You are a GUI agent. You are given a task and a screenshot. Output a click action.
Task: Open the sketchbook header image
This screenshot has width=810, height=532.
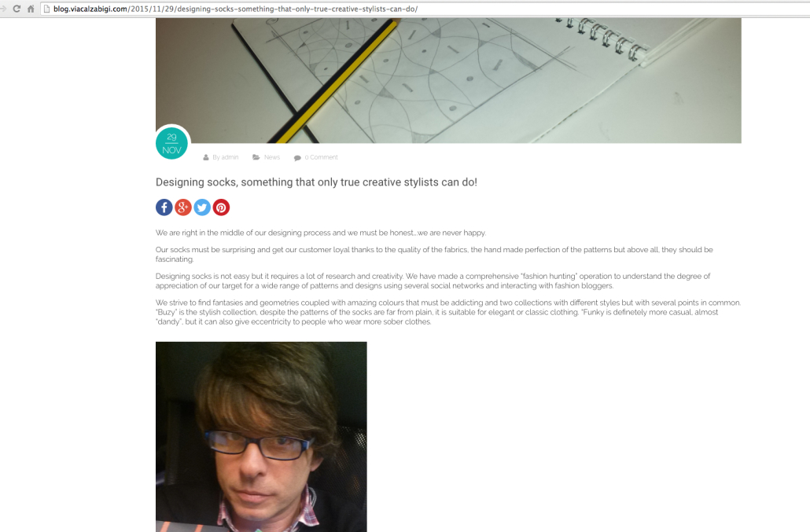(448, 80)
